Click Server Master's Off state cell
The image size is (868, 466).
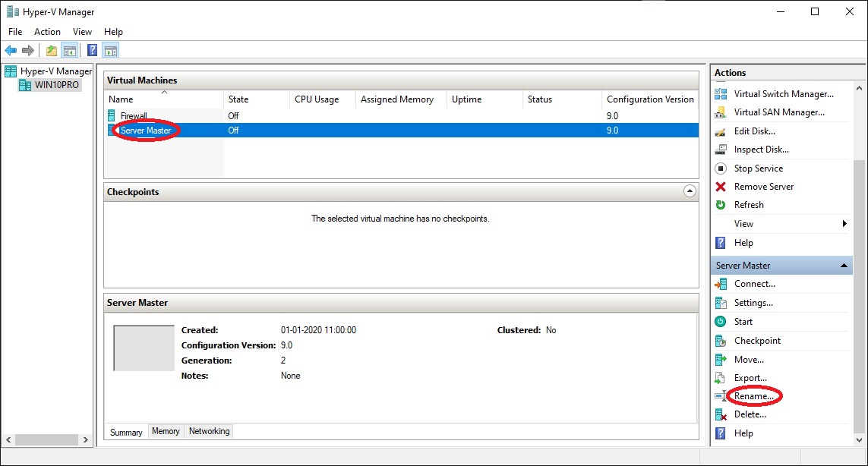click(234, 131)
